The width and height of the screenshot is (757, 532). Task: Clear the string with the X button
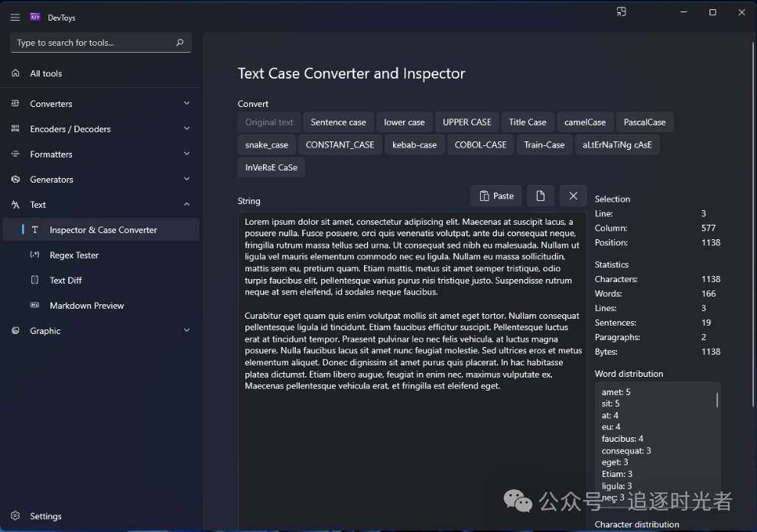pyautogui.click(x=573, y=196)
